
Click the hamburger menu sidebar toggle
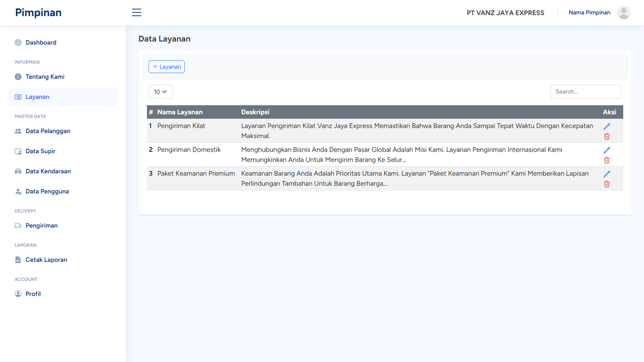(136, 12)
